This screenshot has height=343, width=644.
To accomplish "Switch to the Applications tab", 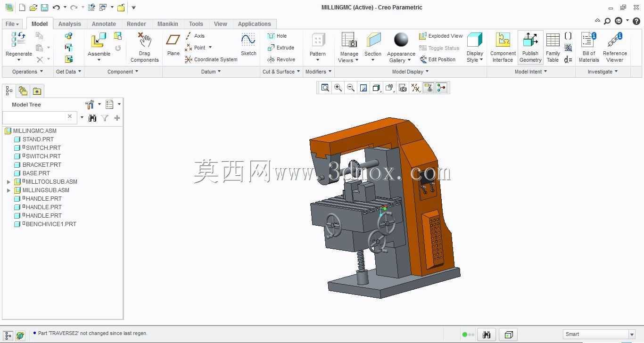I will [254, 24].
